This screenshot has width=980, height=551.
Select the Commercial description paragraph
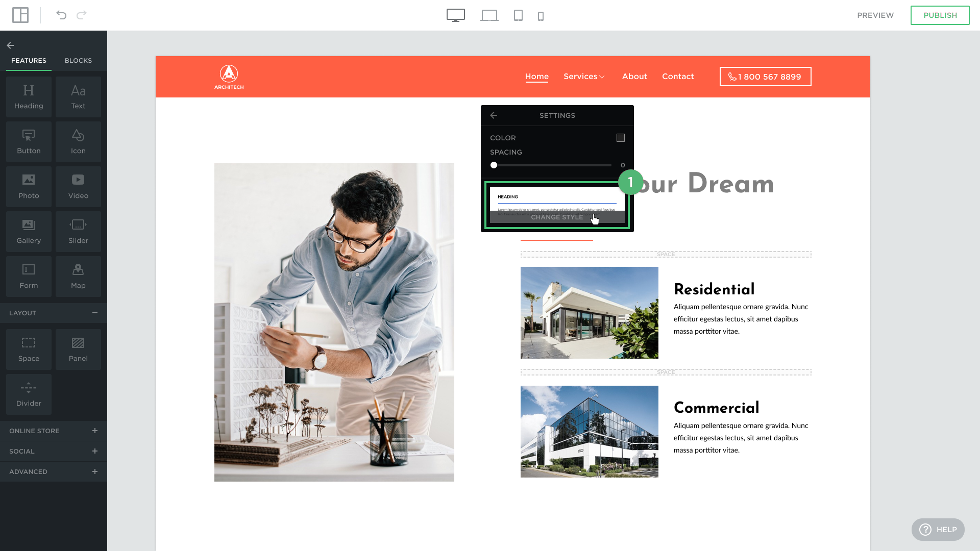[741, 438]
